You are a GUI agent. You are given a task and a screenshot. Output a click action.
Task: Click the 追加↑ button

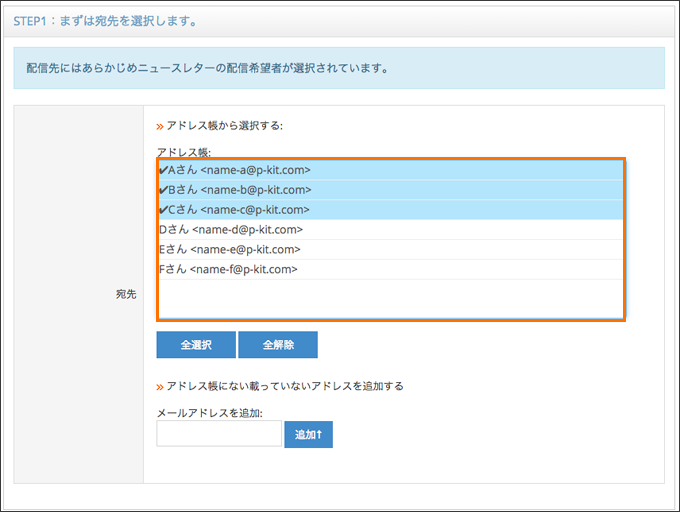coord(309,434)
